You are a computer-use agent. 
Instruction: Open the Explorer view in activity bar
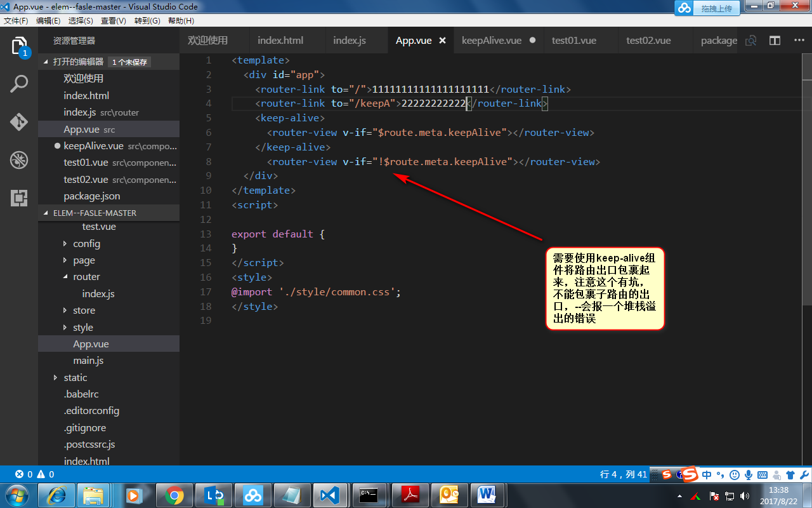[x=19, y=46]
